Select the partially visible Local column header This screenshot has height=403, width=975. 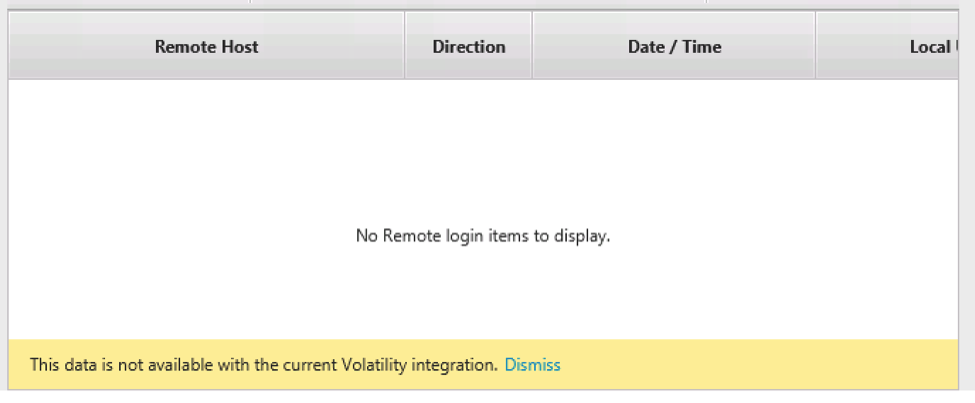click(887, 46)
